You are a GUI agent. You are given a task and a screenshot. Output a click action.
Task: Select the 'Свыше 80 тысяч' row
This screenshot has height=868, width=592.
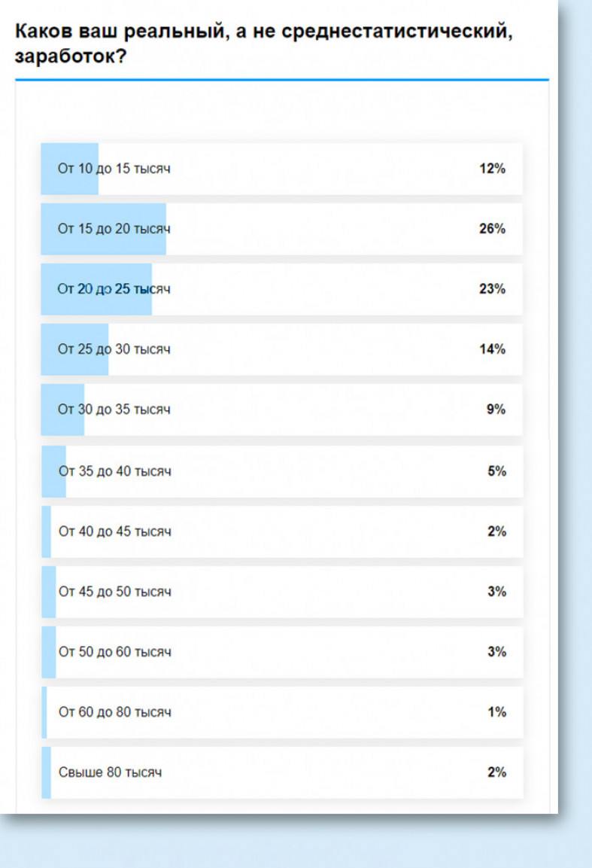click(x=282, y=773)
